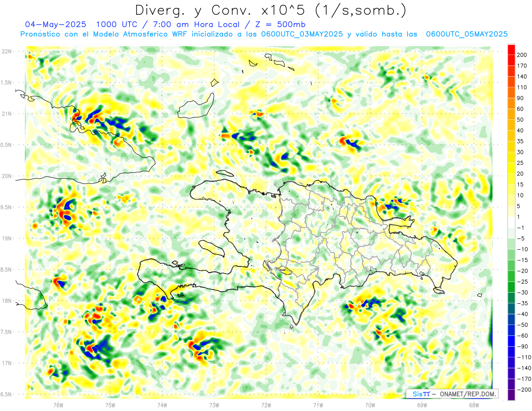Click the "-50" color scale label
This screenshot has height=411, width=532.
click(523, 325)
